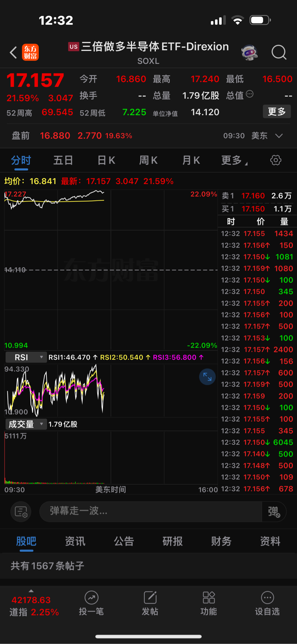
Task: Tap the 总量 1.79亿股 value
Action: (201, 96)
